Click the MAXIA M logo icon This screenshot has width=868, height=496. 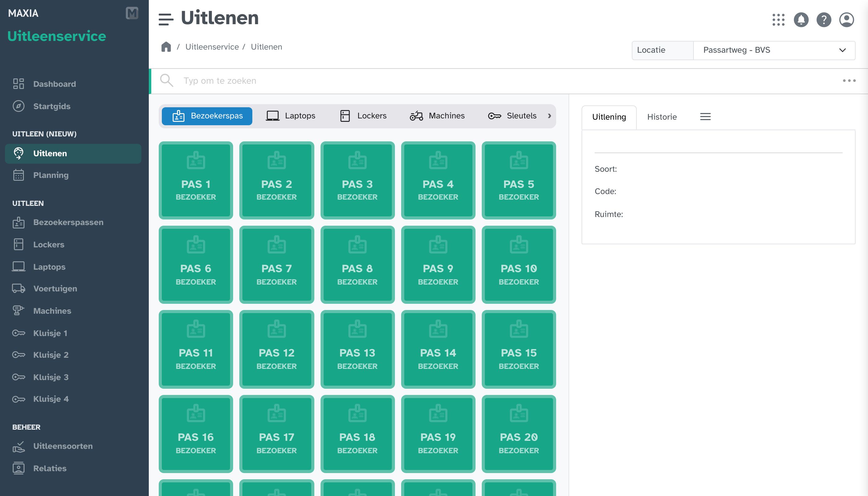132,13
